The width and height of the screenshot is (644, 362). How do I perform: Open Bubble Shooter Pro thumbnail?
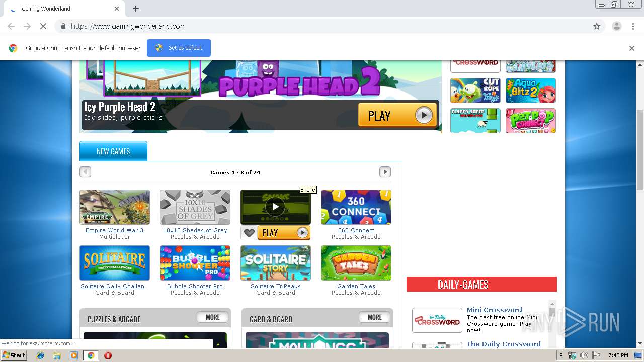195,263
